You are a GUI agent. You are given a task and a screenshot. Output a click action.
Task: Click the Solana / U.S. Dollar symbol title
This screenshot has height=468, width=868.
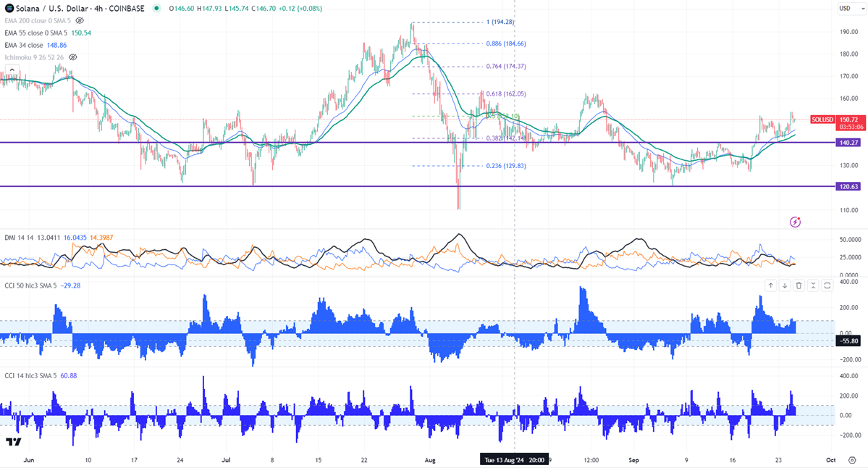coord(80,8)
